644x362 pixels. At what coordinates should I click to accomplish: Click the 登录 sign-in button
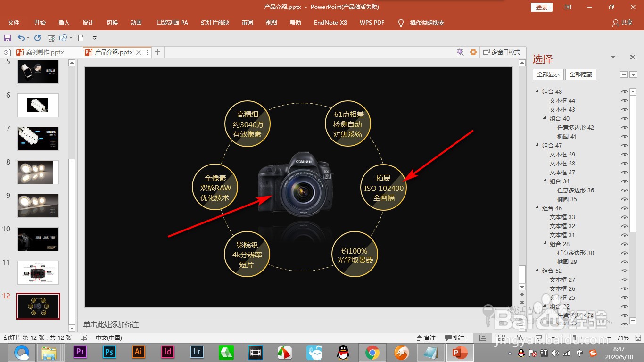coord(542,7)
